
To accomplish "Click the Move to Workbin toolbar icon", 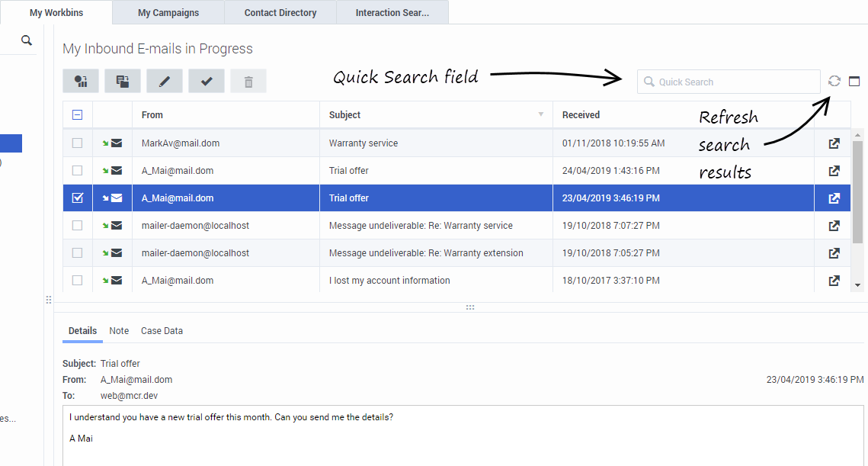I will pos(123,82).
